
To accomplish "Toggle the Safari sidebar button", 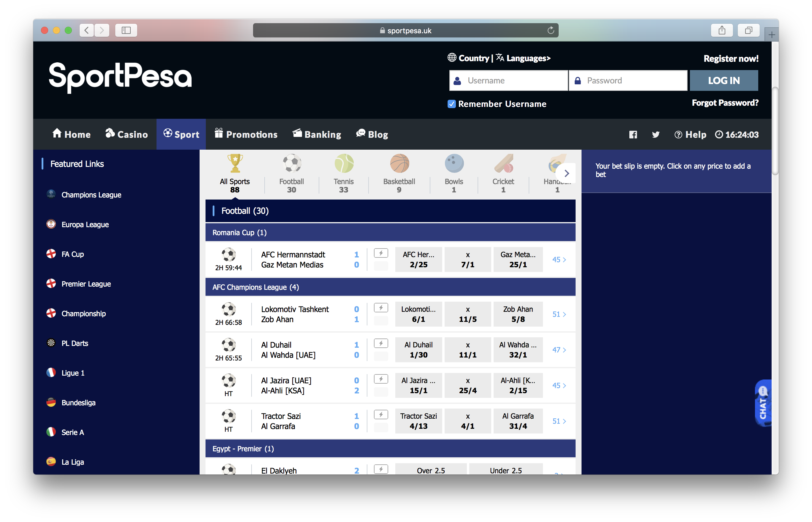I will pyautogui.click(x=126, y=30).
